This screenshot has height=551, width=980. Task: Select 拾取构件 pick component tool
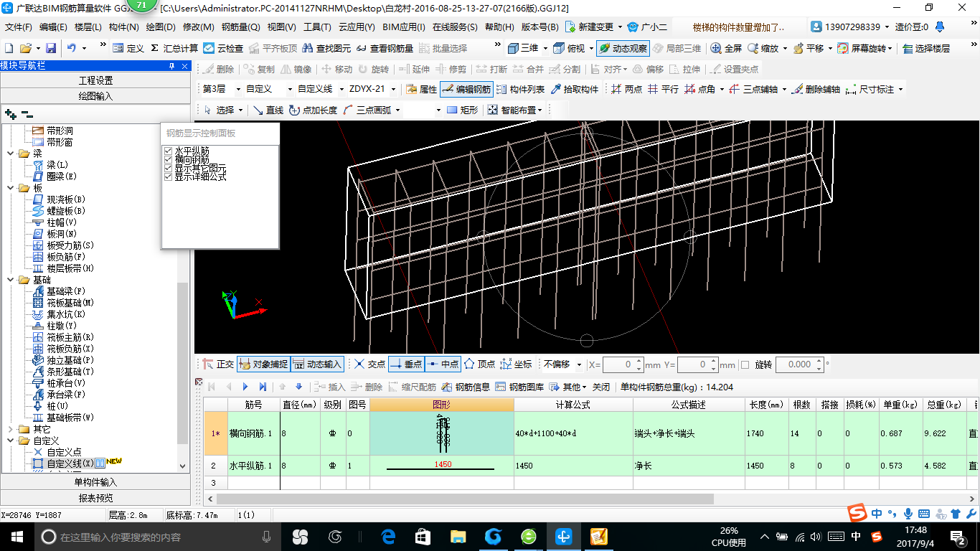click(x=574, y=89)
